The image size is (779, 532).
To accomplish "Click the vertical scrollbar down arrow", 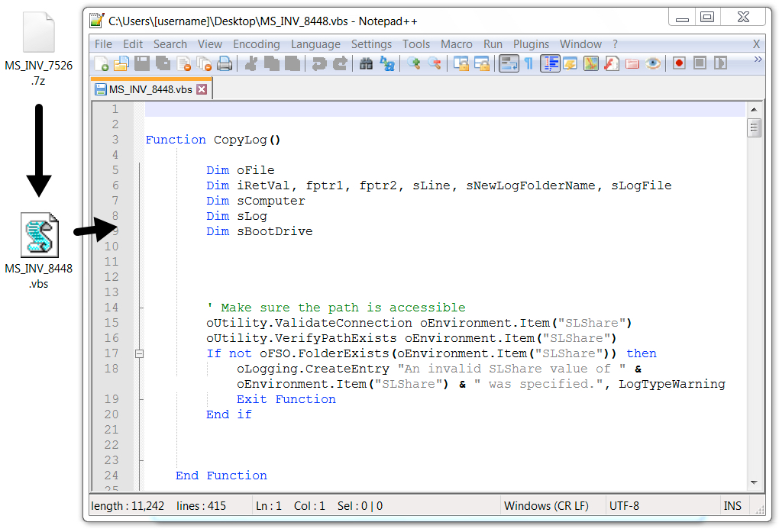I will pyautogui.click(x=754, y=482).
